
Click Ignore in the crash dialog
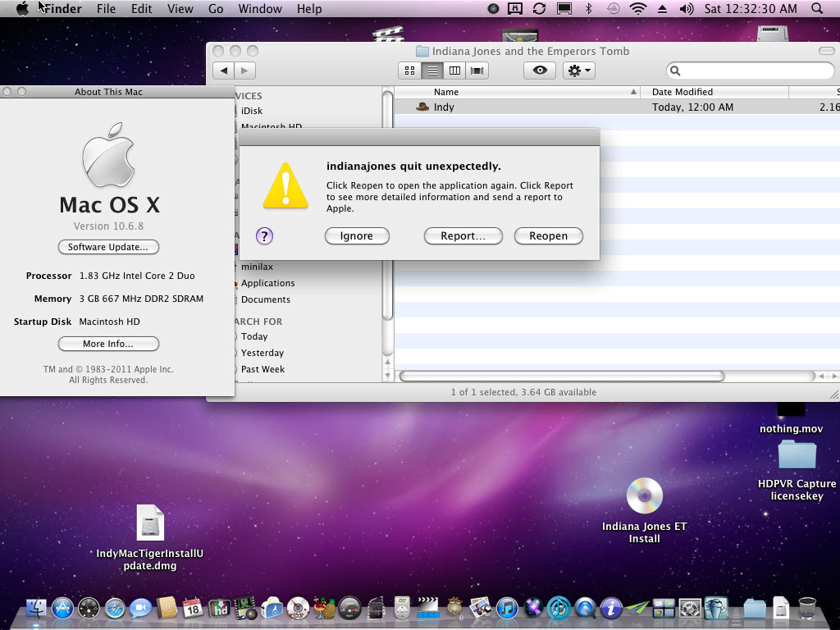357,236
